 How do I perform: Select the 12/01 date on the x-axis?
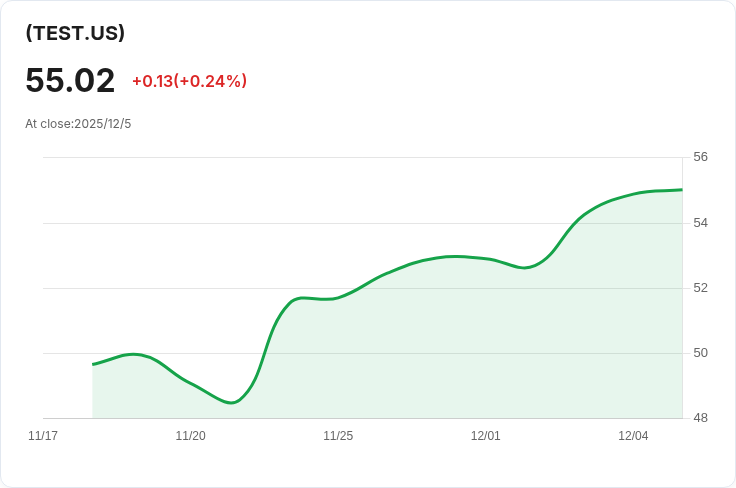pyautogui.click(x=485, y=436)
